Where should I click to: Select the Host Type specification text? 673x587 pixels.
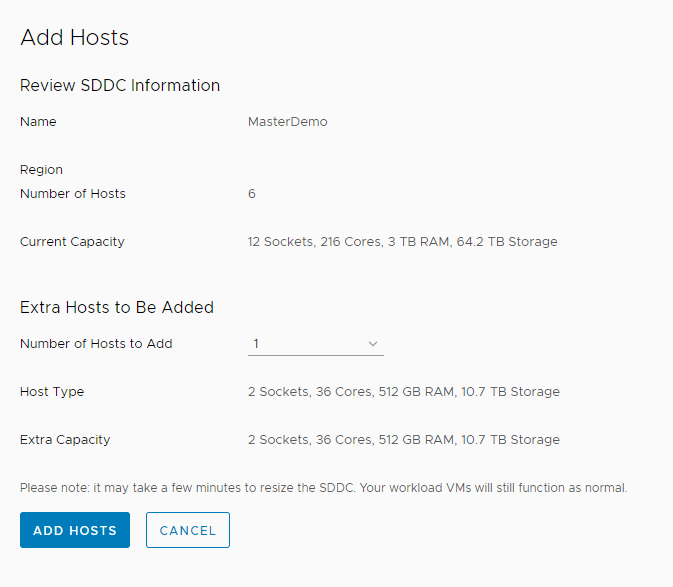pyautogui.click(x=404, y=391)
